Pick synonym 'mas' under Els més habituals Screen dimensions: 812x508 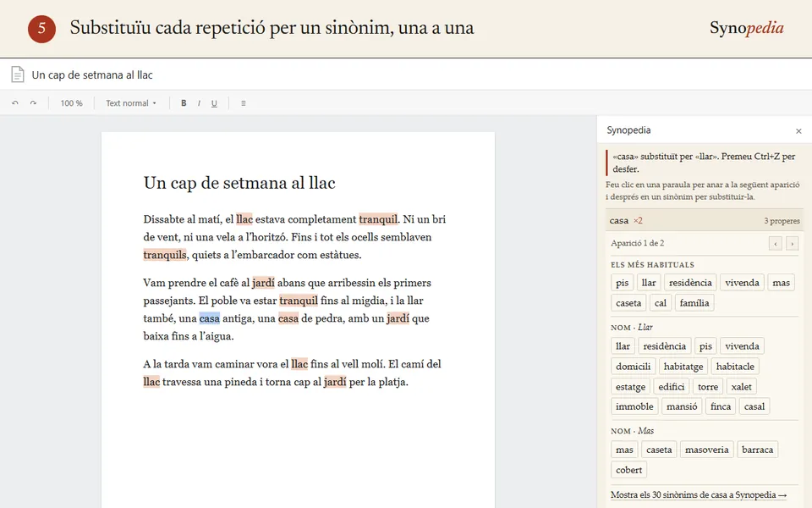point(781,283)
